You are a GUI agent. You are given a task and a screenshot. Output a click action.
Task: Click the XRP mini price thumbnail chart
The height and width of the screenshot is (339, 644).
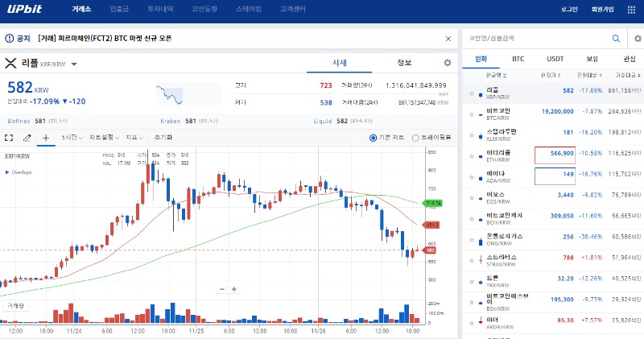188,94
